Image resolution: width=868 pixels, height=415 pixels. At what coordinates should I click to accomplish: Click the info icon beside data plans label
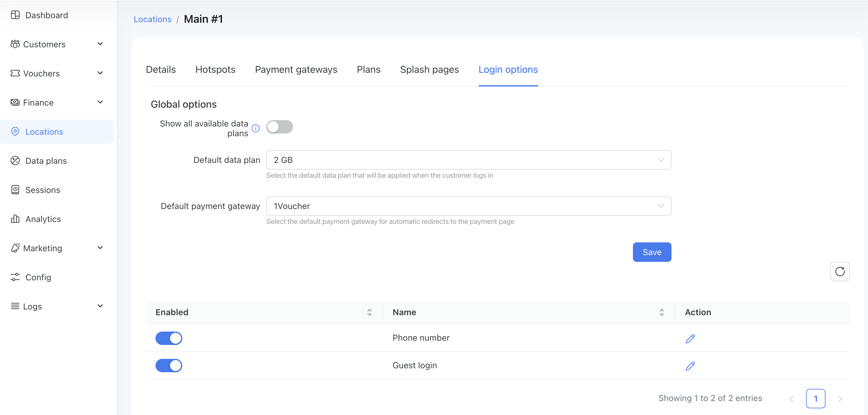pyautogui.click(x=256, y=128)
